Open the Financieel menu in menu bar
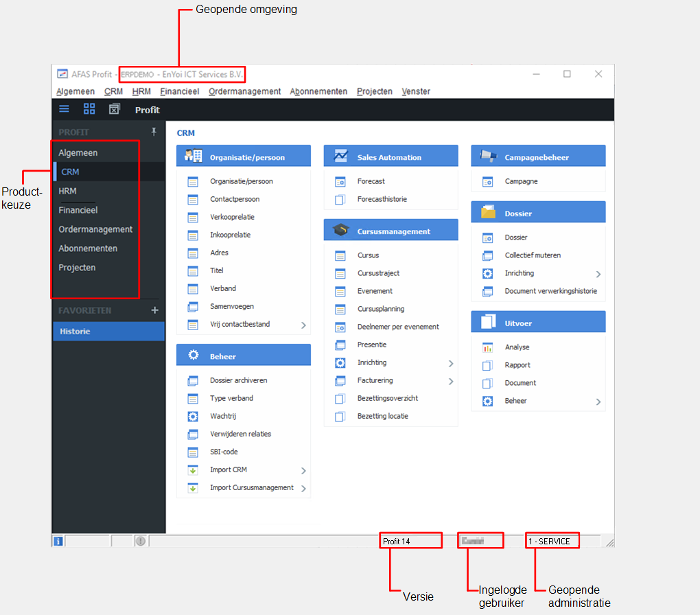The height and width of the screenshot is (615, 700). tap(180, 91)
